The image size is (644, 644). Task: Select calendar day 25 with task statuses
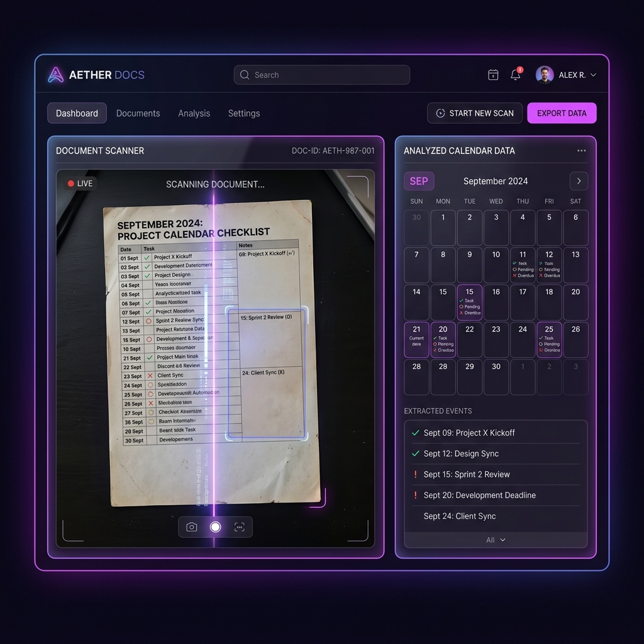(549, 340)
